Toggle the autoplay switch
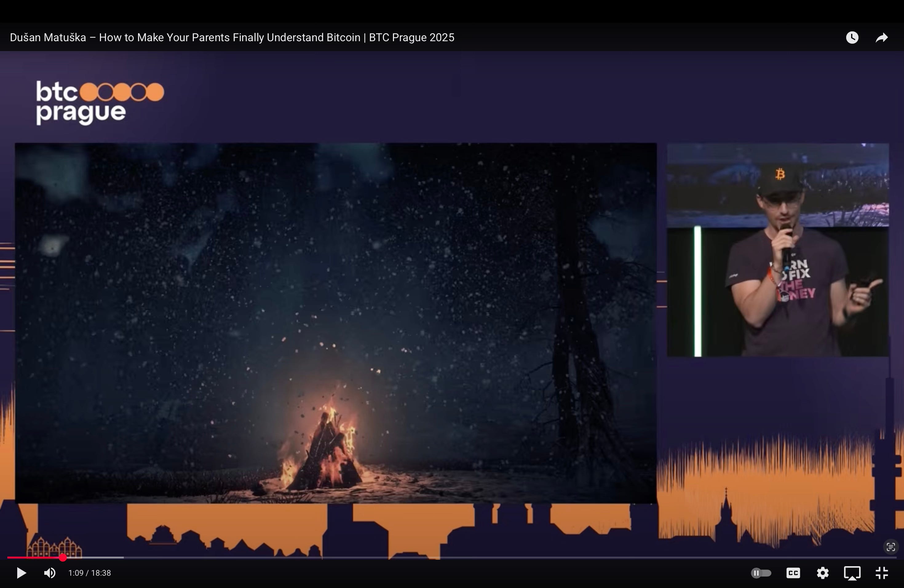 (x=761, y=573)
